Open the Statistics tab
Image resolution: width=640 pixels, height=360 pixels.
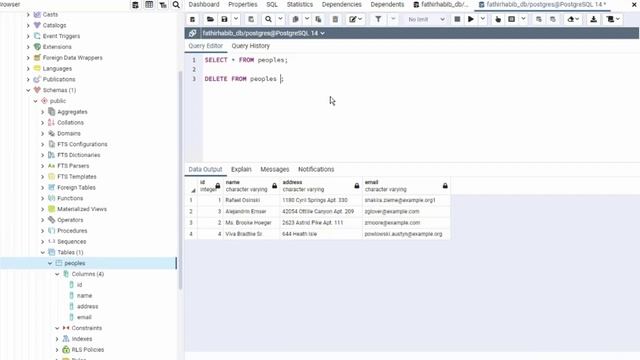point(300,4)
